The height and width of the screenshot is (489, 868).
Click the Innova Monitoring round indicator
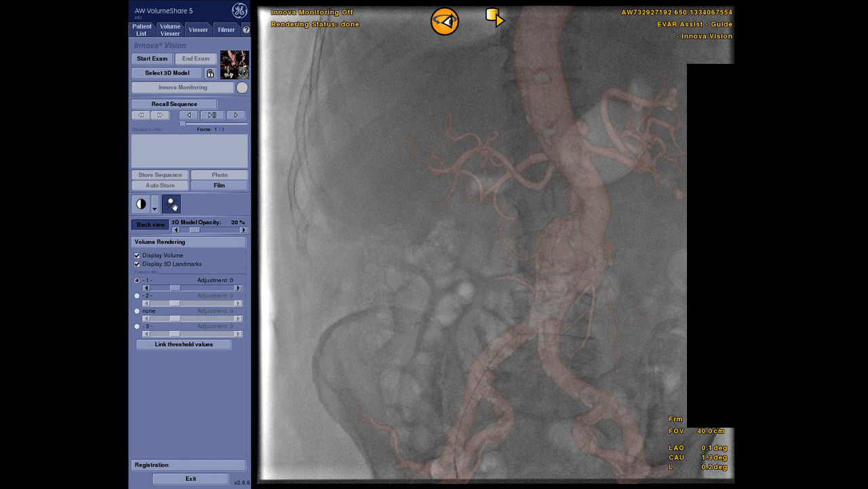(x=242, y=87)
